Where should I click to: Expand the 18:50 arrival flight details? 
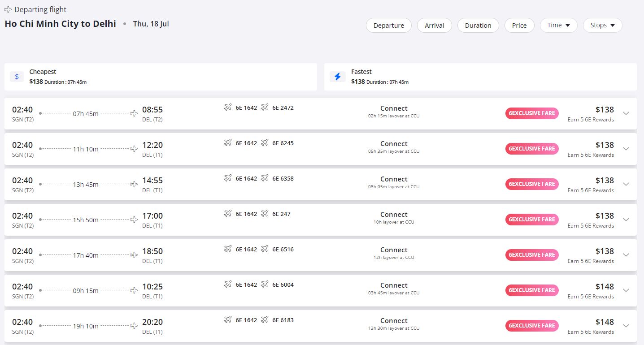tap(627, 255)
